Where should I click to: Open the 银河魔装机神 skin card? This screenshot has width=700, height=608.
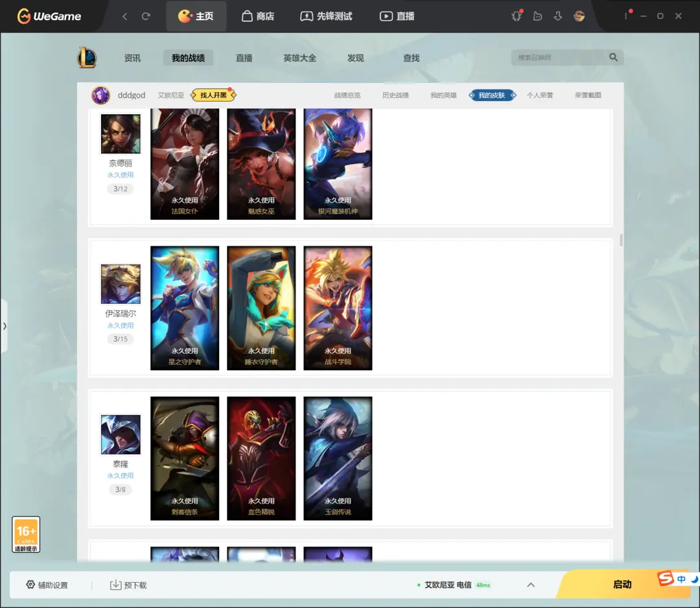click(338, 164)
